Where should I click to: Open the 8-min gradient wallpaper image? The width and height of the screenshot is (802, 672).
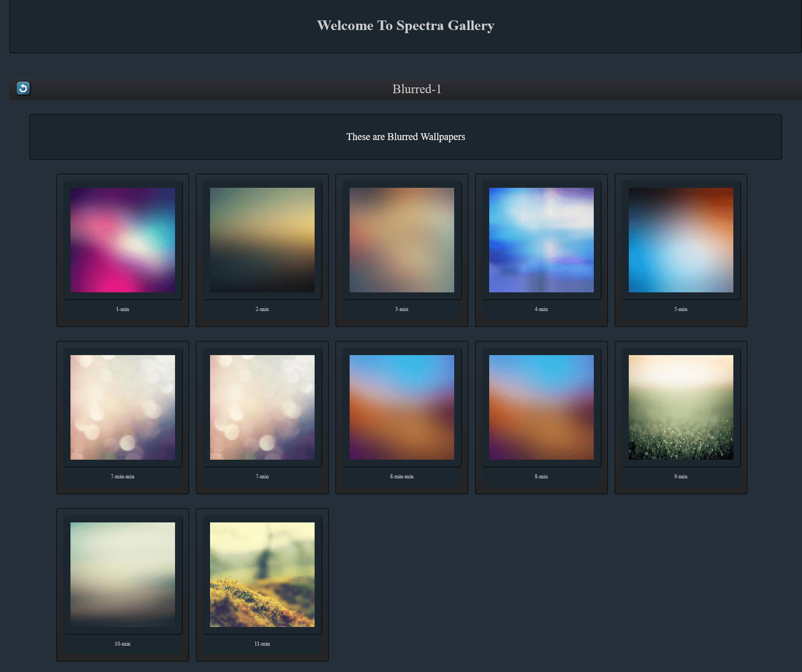[541, 407]
